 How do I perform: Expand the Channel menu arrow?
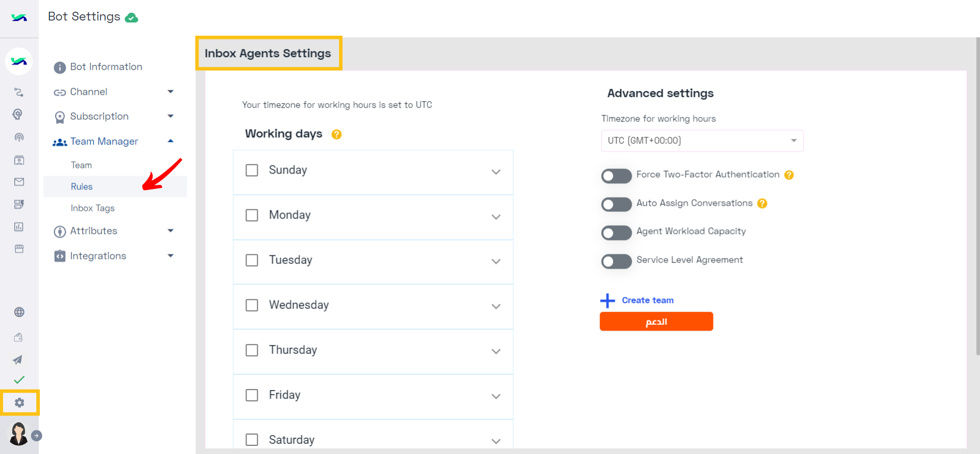coord(170,92)
